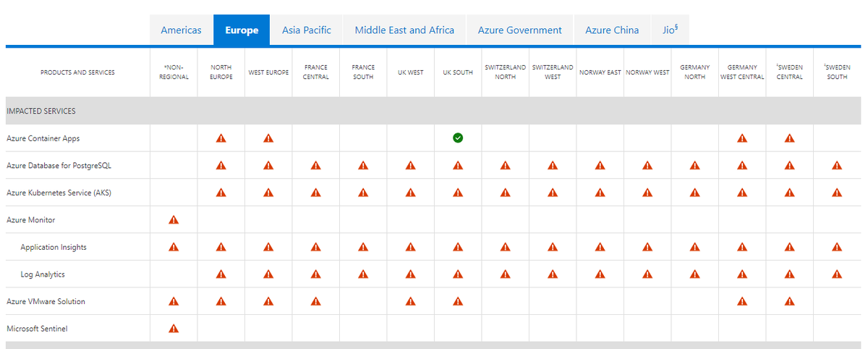Click the France South column header
Image resolution: width=868 pixels, height=349 pixels.
click(363, 72)
